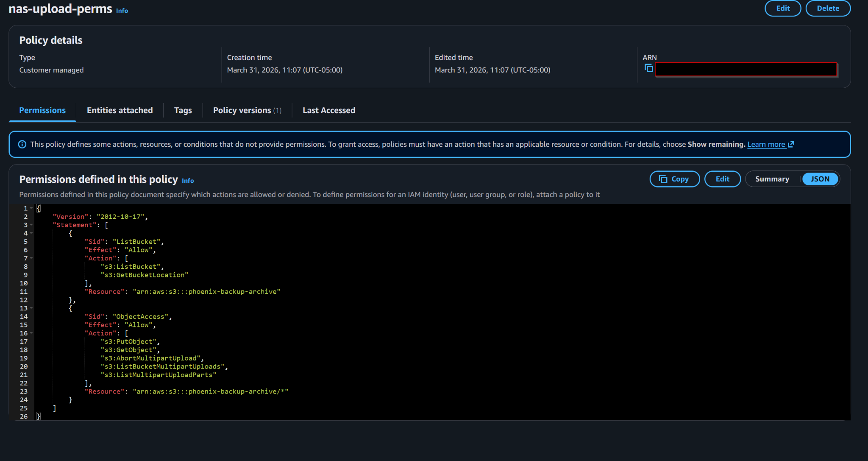Click line number 26 in the gutter
The width and height of the screenshot is (868, 461).
coord(24,416)
